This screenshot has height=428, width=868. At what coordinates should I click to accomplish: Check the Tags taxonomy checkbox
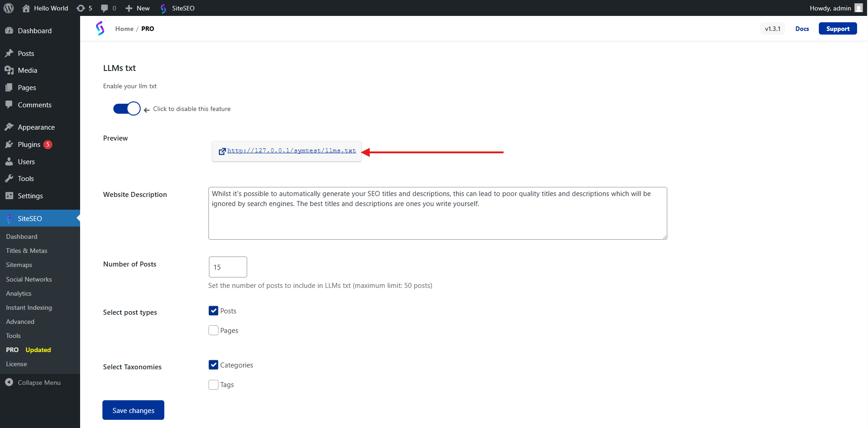coord(213,385)
